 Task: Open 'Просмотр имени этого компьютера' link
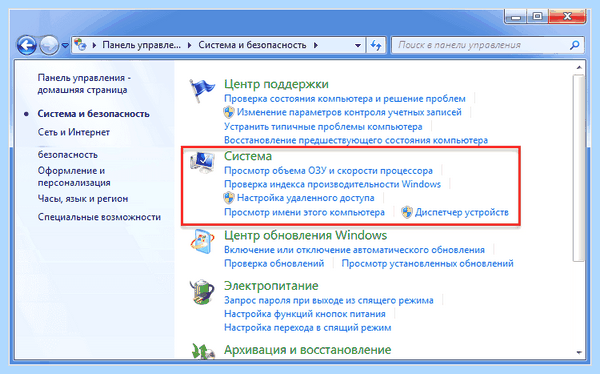pos(304,212)
